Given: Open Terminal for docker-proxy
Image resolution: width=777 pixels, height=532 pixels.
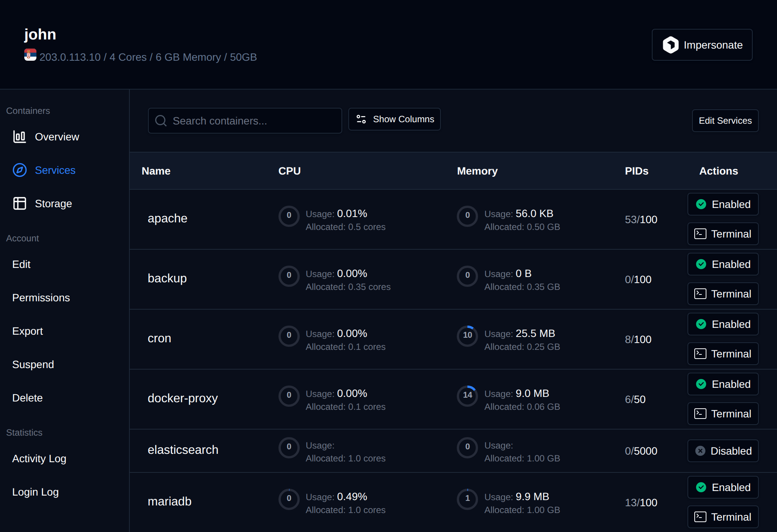Looking at the screenshot, I should pos(723,414).
